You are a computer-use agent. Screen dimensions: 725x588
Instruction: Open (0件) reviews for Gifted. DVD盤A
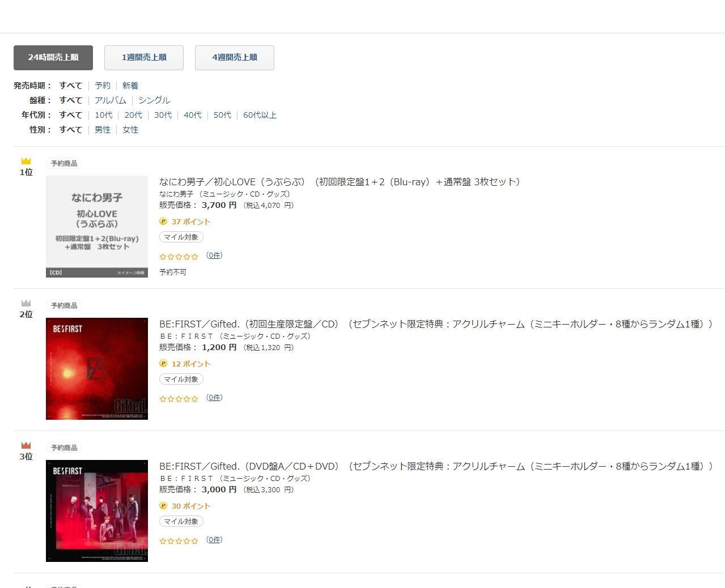(x=214, y=540)
